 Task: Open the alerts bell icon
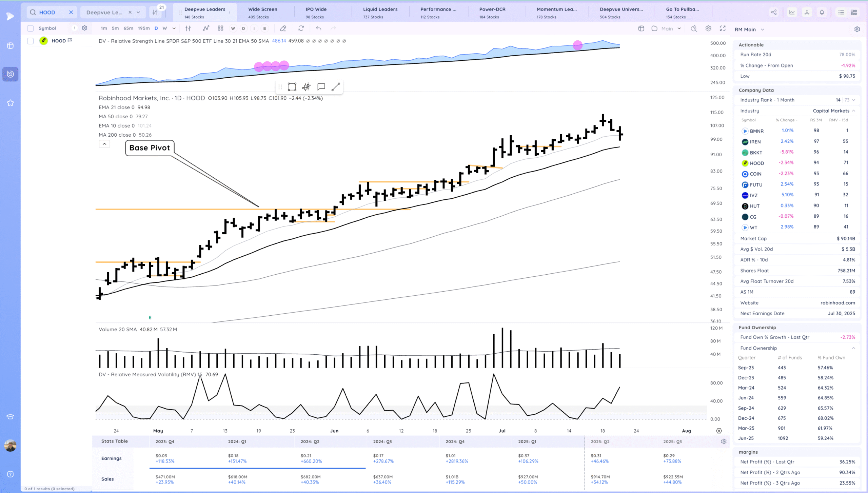822,13
